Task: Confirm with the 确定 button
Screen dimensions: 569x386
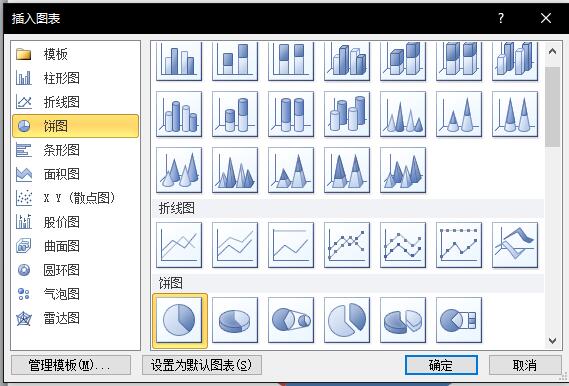Action: click(x=441, y=365)
